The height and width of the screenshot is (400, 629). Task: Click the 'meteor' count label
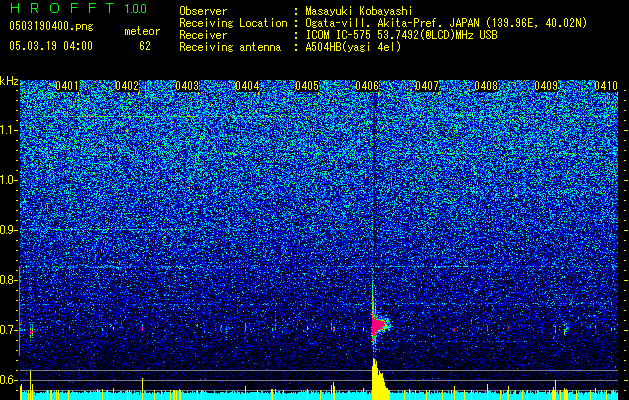pos(142,31)
